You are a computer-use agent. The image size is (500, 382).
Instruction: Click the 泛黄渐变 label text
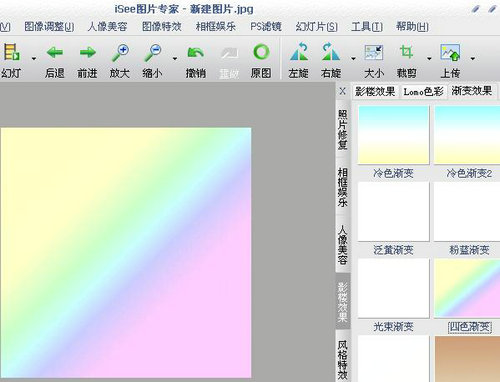pos(393,250)
